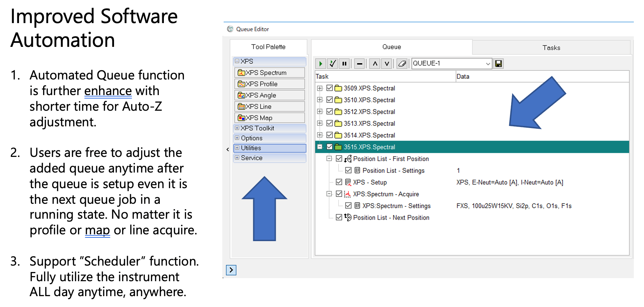Switch to the Tasks tab
Screen dimensions: 644x307
coord(551,48)
